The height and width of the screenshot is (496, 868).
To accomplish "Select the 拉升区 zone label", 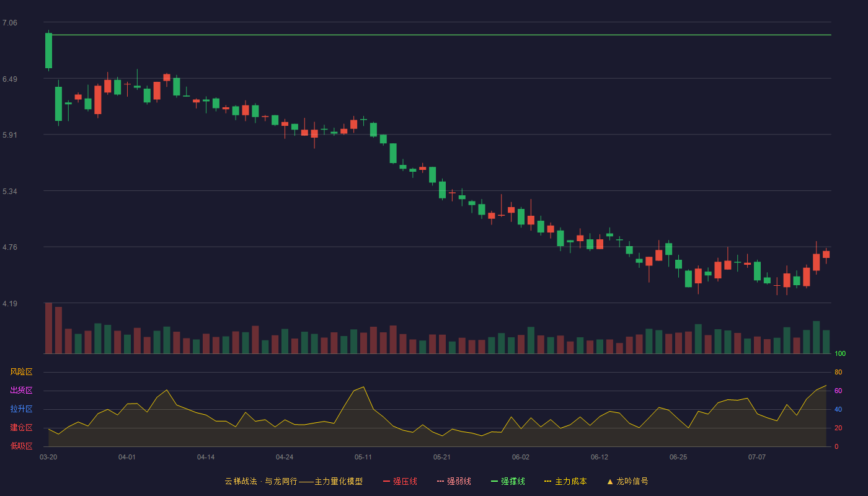I will pyautogui.click(x=21, y=409).
